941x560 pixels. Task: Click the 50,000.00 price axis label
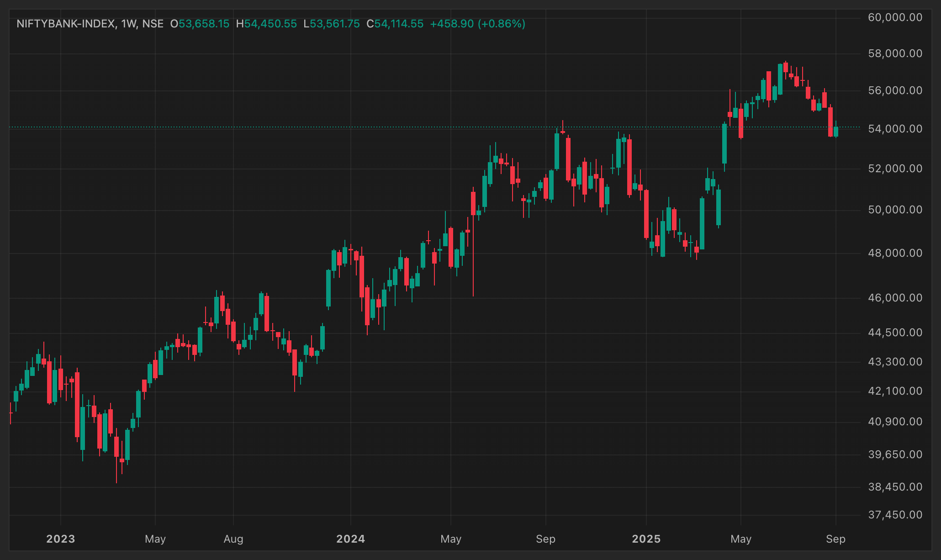pos(895,210)
